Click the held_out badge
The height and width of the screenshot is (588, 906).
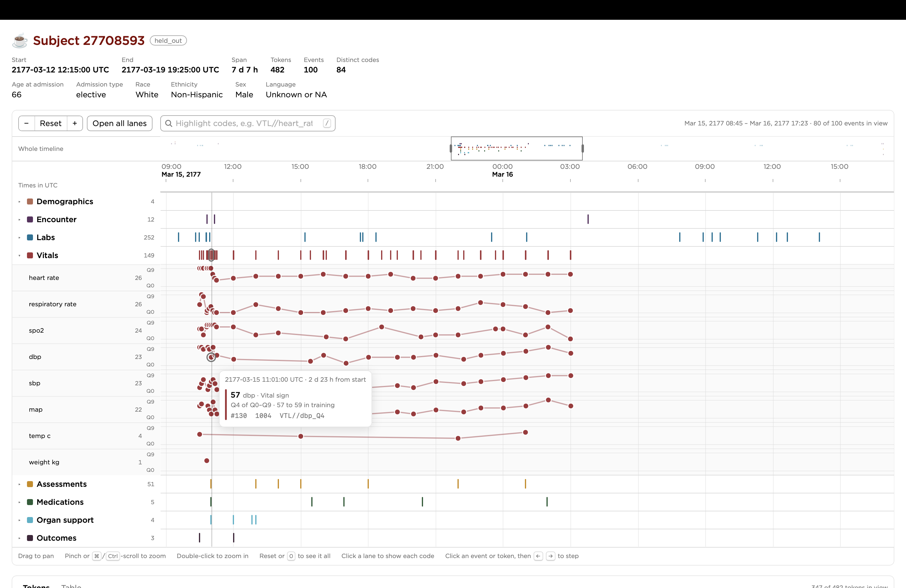168,41
